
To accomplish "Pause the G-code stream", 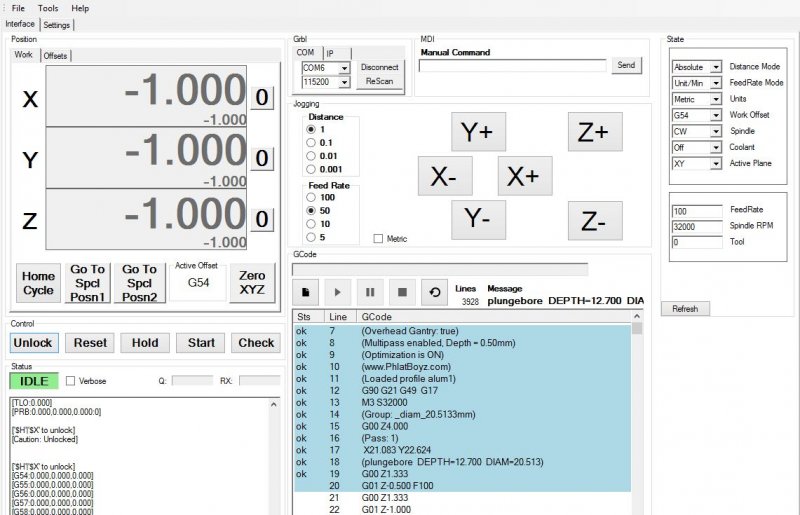I will (x=370, y=292).
